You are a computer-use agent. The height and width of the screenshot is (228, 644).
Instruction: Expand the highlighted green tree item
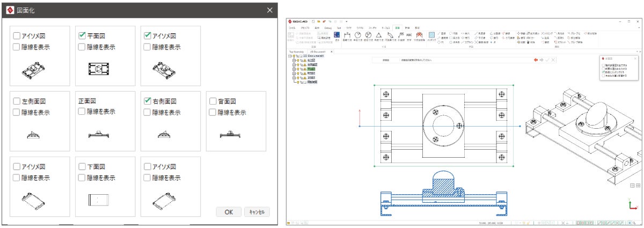294,69
